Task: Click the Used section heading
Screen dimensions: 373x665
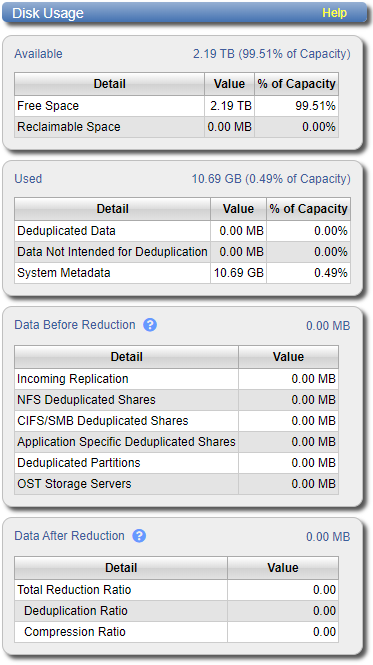Action: pyautogui.click(x=28, y=179)
